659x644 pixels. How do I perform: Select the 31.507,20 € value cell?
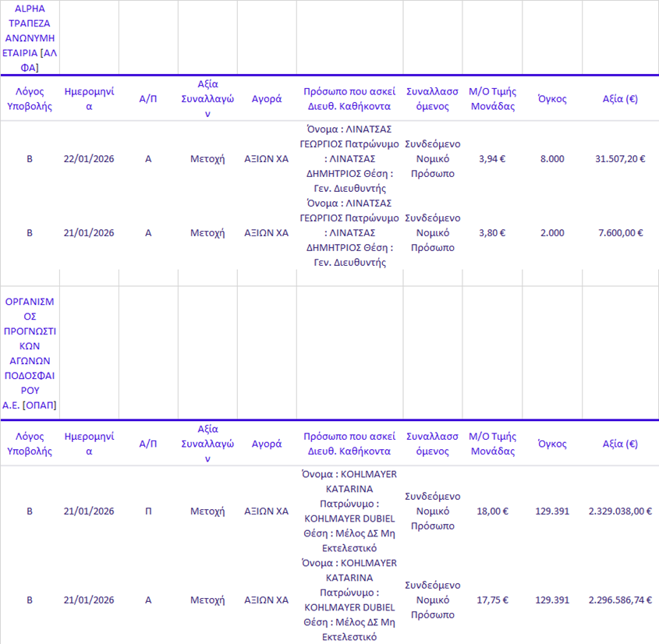620,159
